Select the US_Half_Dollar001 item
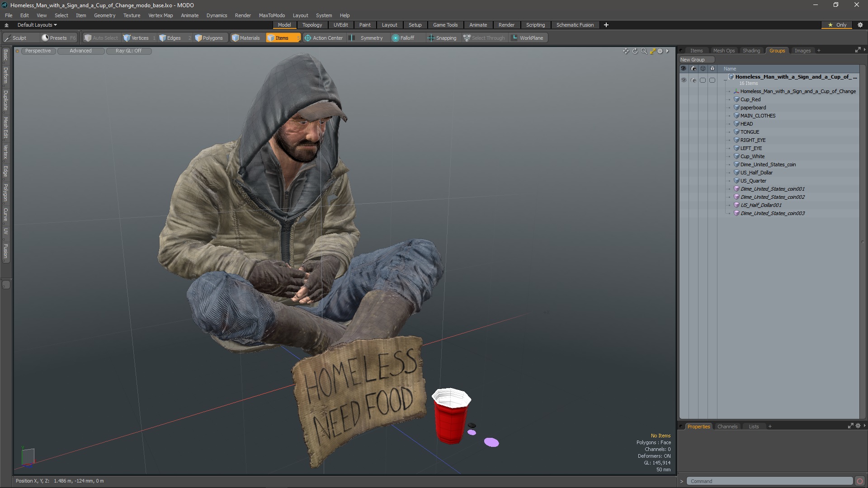Screen dimensions: 868x488 760,205
